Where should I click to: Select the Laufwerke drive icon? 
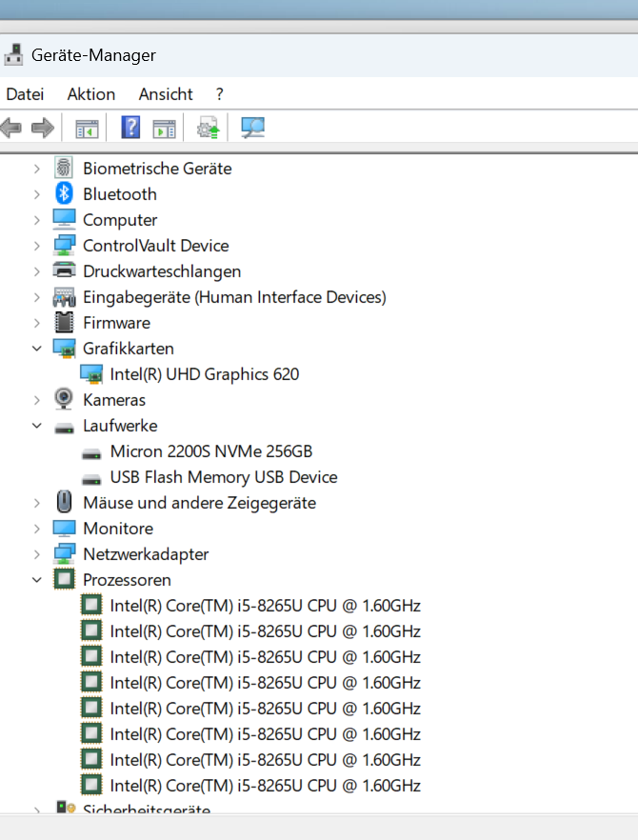pyautogui.click(x=65, y=428)
